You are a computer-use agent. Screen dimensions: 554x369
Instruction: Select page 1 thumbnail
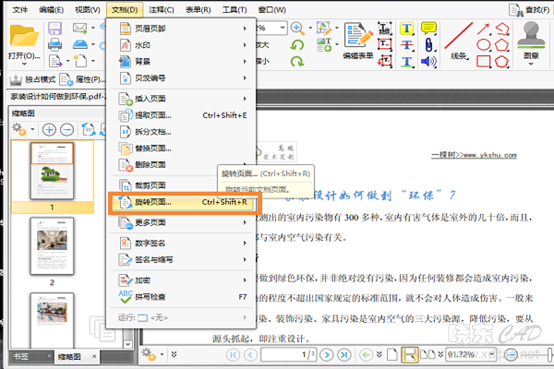click(x=52, y=171)
